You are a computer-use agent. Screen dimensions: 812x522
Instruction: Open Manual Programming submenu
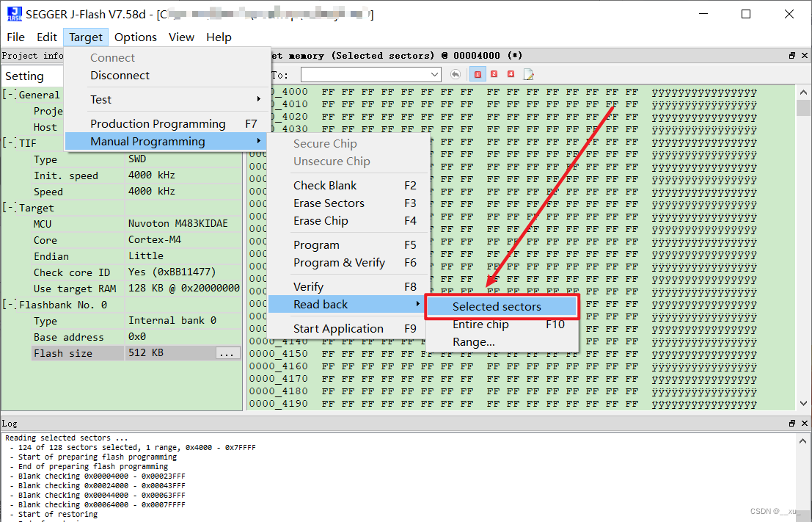coord(166,142)
